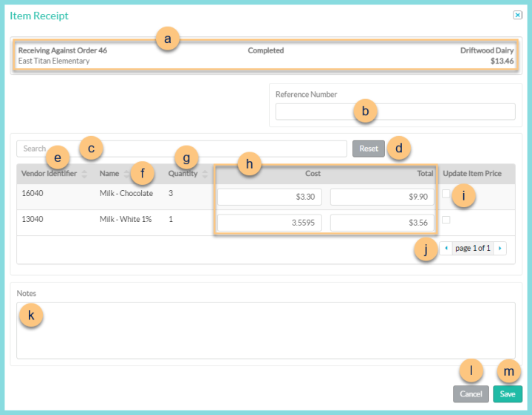The width and height of the screenshot is (532, 415).
Task: Click the Completed status text
Action: [x=266, y=50]
